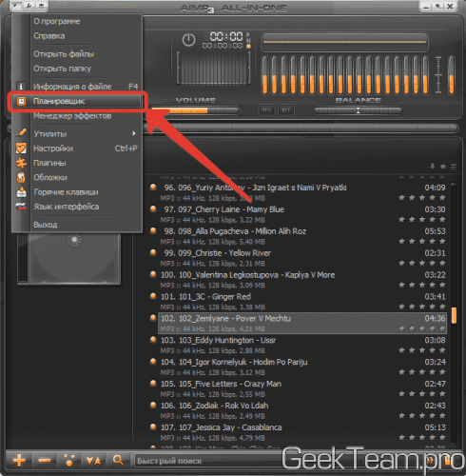466x476 pixels.
Task: Open the playlist sort icon
Action: [94, 460]
